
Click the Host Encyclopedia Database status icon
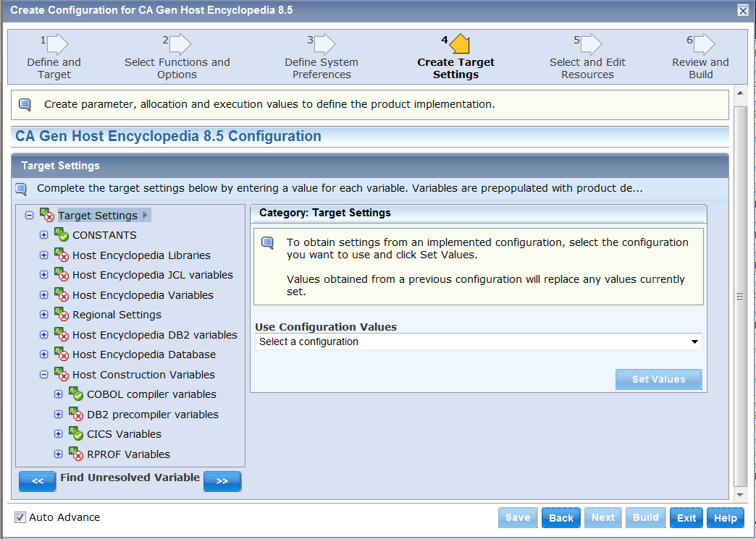(62, 355)
